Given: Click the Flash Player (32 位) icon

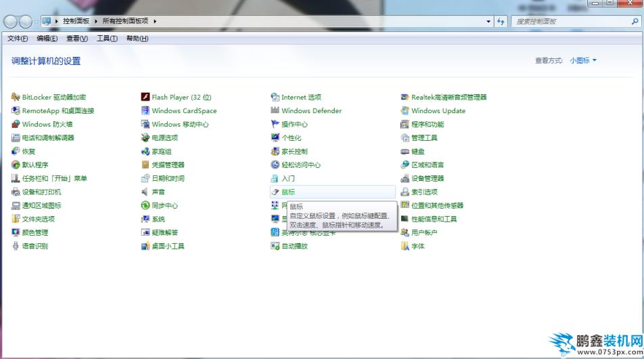Looking at the screenshot, I should [x=145, y=97].
